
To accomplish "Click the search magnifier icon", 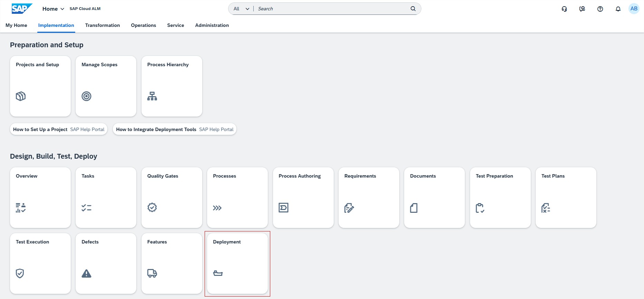I will tap(413, 9).
